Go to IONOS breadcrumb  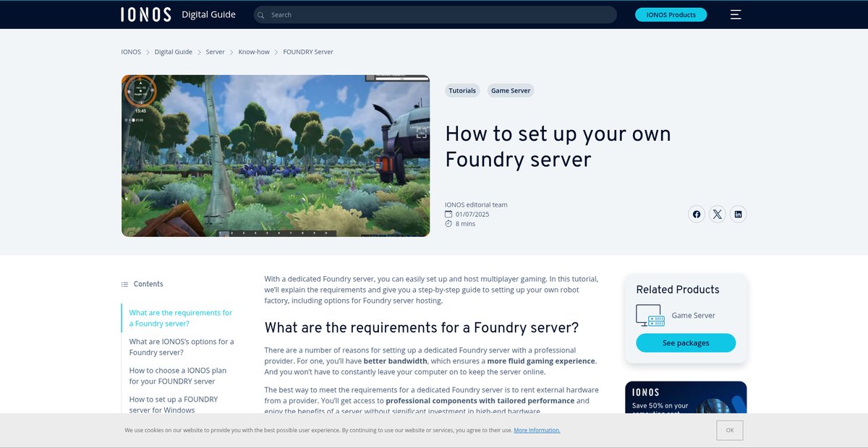click(131, 52)
